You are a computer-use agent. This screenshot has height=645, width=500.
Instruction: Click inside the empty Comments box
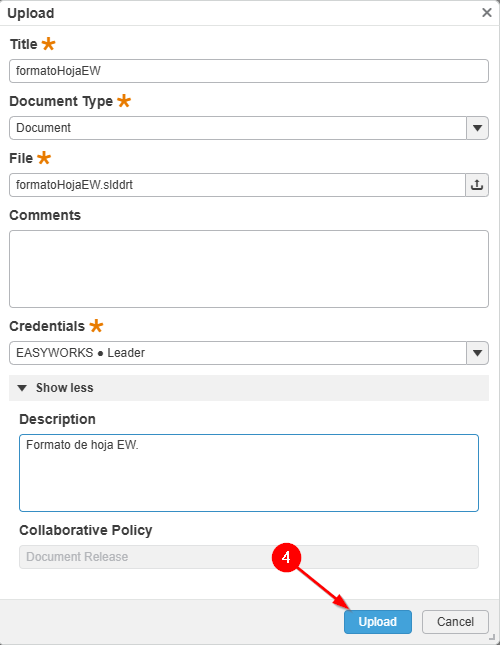click(x=249, y=269)
